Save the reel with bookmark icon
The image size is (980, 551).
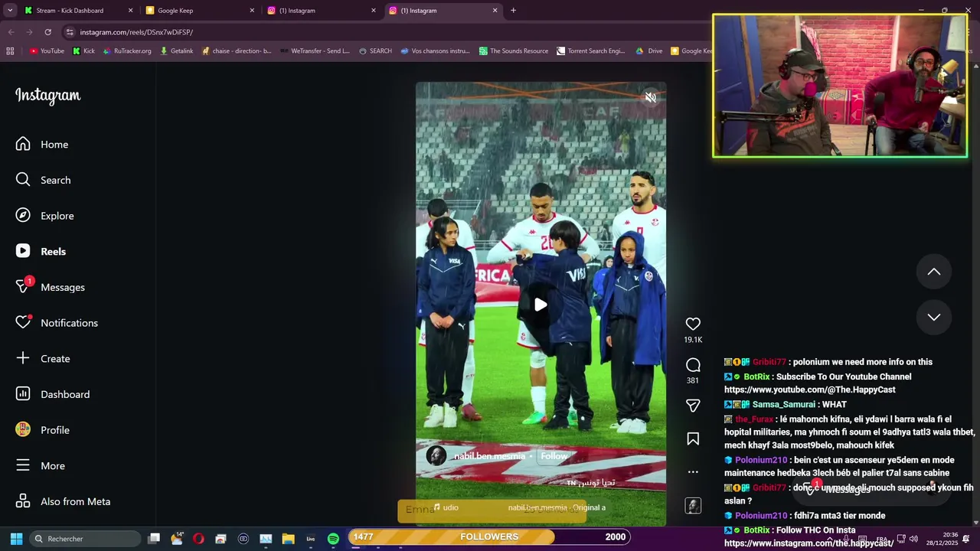pos(693,439)
